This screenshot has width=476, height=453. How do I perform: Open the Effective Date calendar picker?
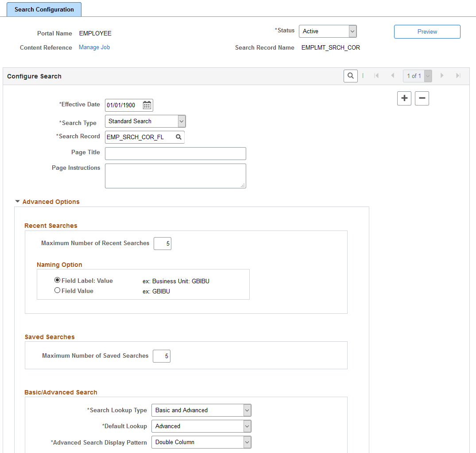click(147, 105)
